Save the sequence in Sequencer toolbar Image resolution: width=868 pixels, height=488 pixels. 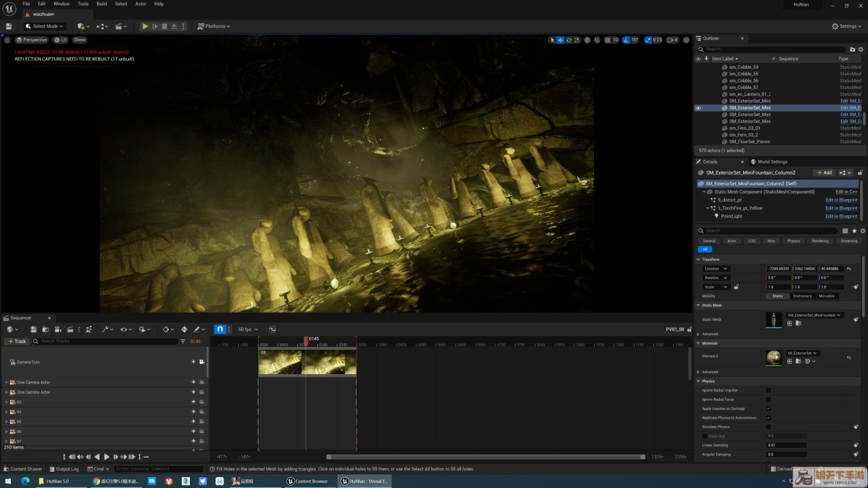[x=33, y=329]
